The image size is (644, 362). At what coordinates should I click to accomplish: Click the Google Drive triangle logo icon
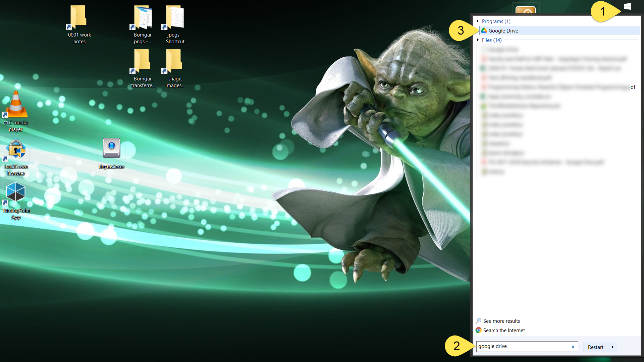coord(484,31)
